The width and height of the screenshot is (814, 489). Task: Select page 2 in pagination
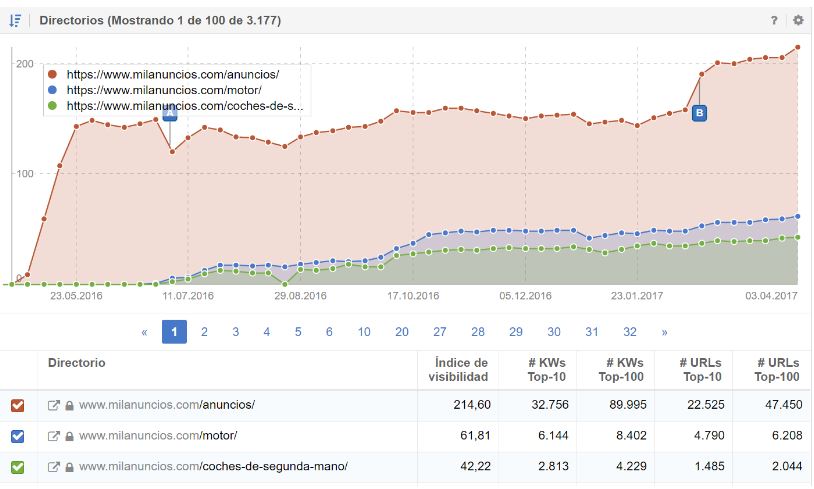(204, 332)
